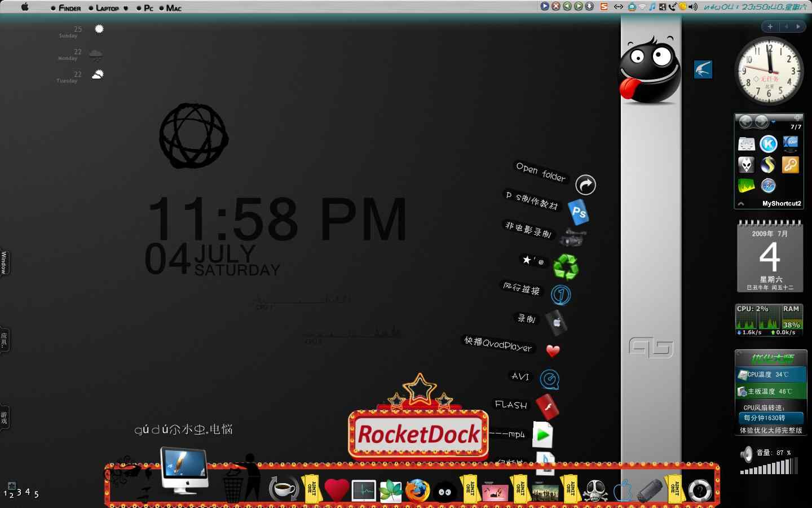Open the iMac computer icon in dock
The height and width of the screenshot is (508, 812).
coord(184,470)
